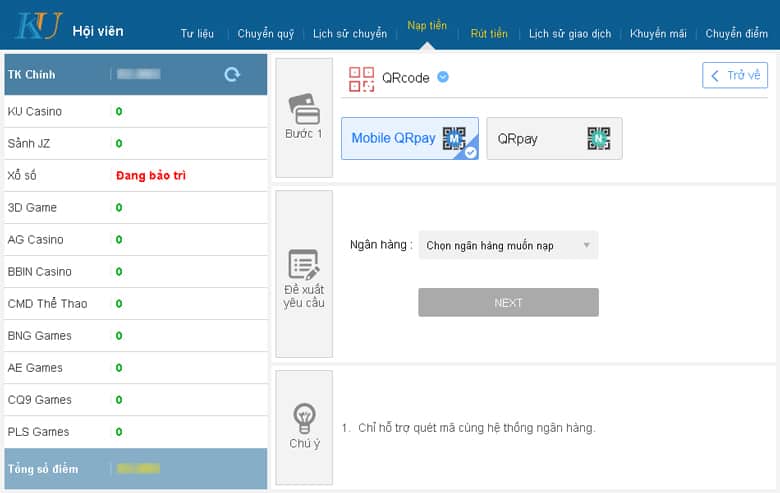The height and width of the screenshot is (493, 780).
Task: Open the Chuyển quỹ tab
Action: (266, 34)
